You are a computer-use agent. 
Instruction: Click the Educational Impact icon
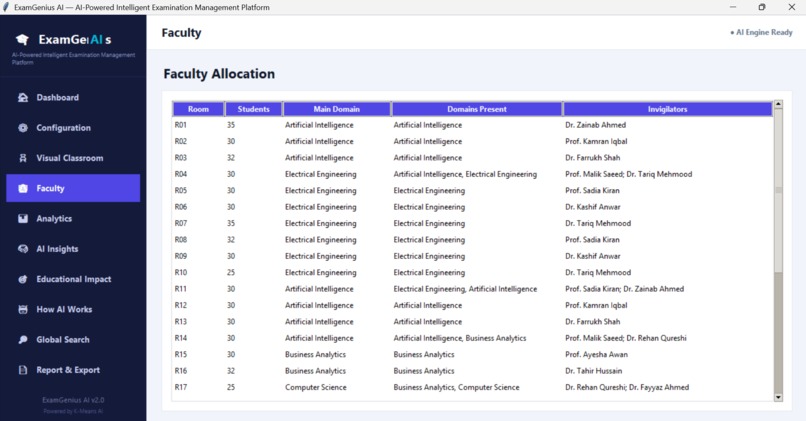pyautogui.click(x=23, y=279)
